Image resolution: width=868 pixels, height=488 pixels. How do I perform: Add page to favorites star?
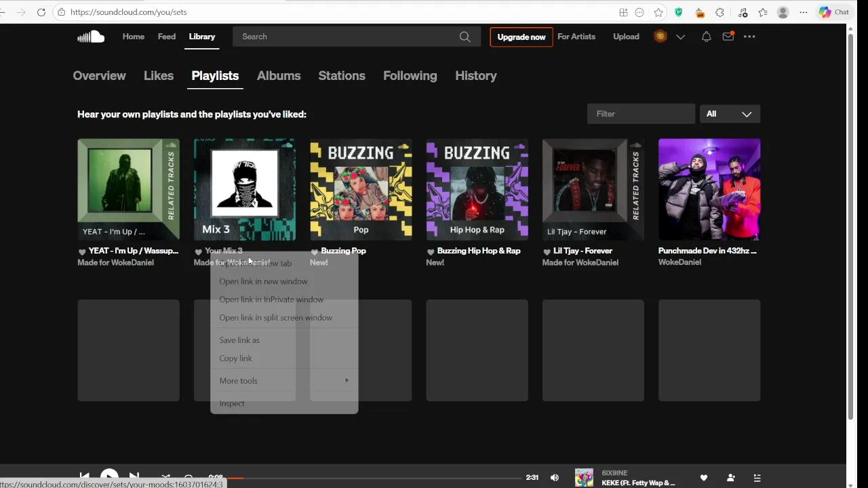click(658, 12)
